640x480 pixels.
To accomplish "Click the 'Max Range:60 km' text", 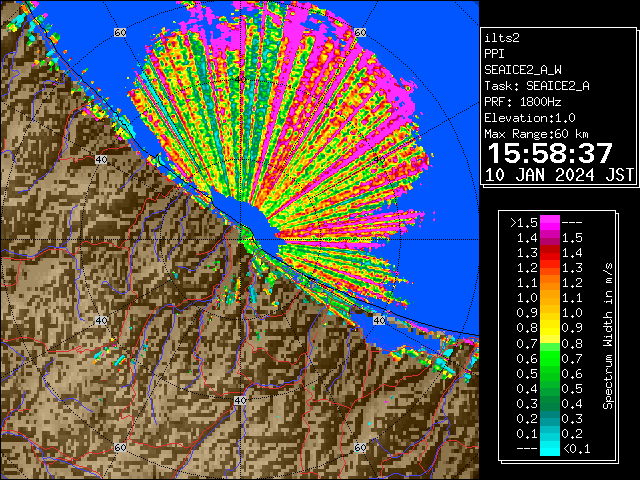I will coord(536,134).
